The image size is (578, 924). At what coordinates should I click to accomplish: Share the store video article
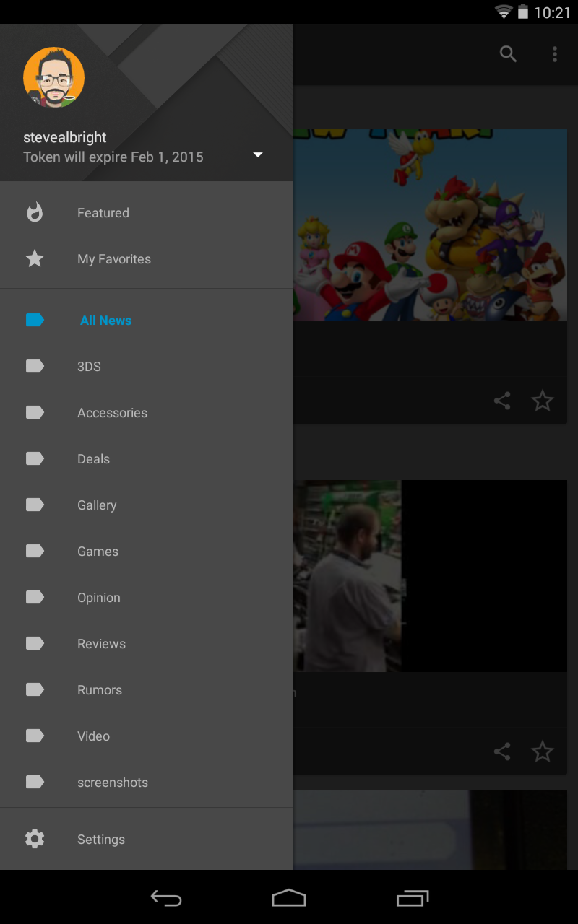pos(502,751)
